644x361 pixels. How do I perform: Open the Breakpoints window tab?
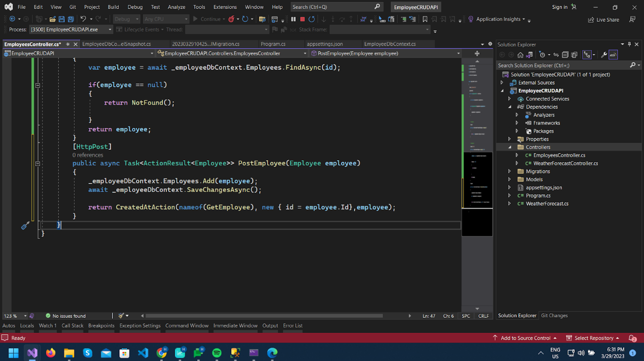101,326
